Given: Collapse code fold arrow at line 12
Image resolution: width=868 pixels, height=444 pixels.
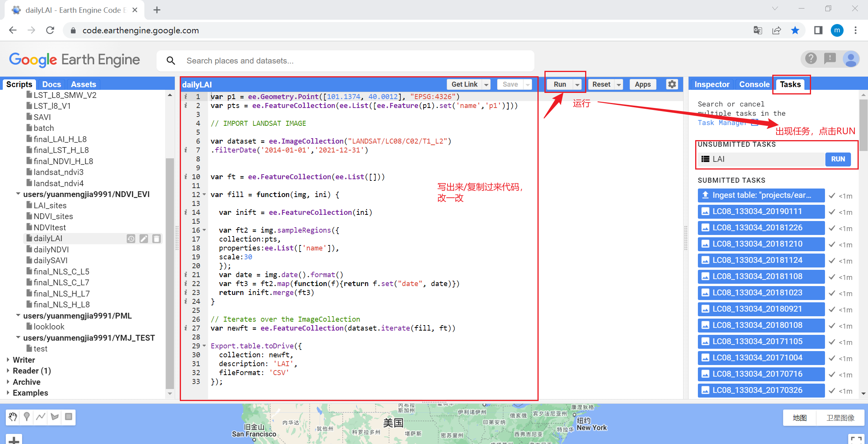Looking at the screenshot, I should click(205, 194).
